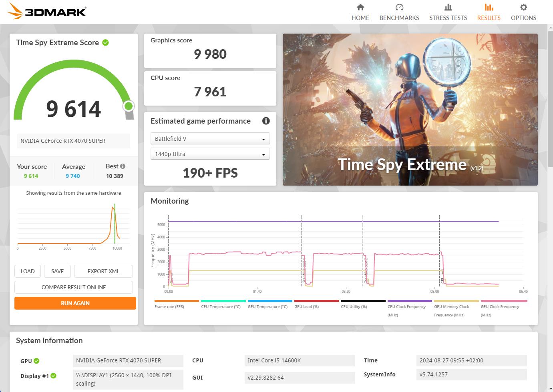Open Stress Tests bar chart icon
553x392 pixels.
[448, 7]
